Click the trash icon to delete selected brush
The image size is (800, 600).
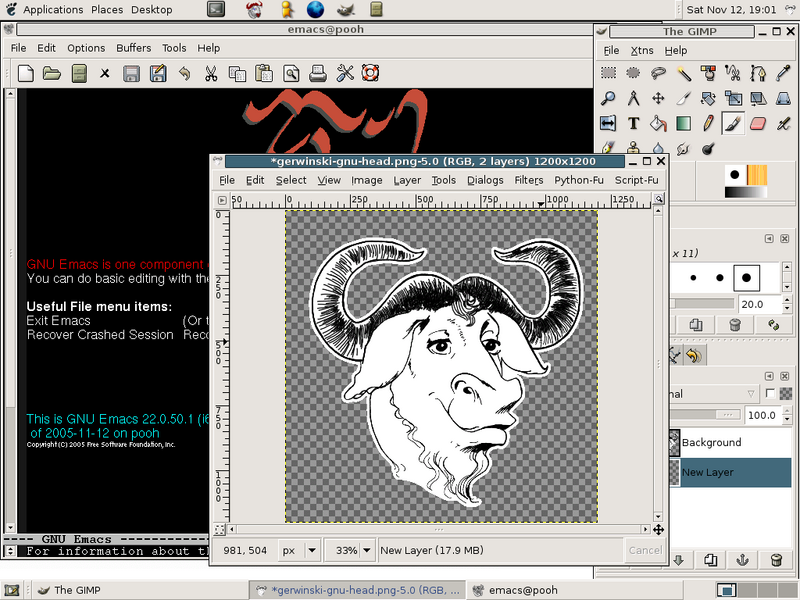tap(735, 324)
